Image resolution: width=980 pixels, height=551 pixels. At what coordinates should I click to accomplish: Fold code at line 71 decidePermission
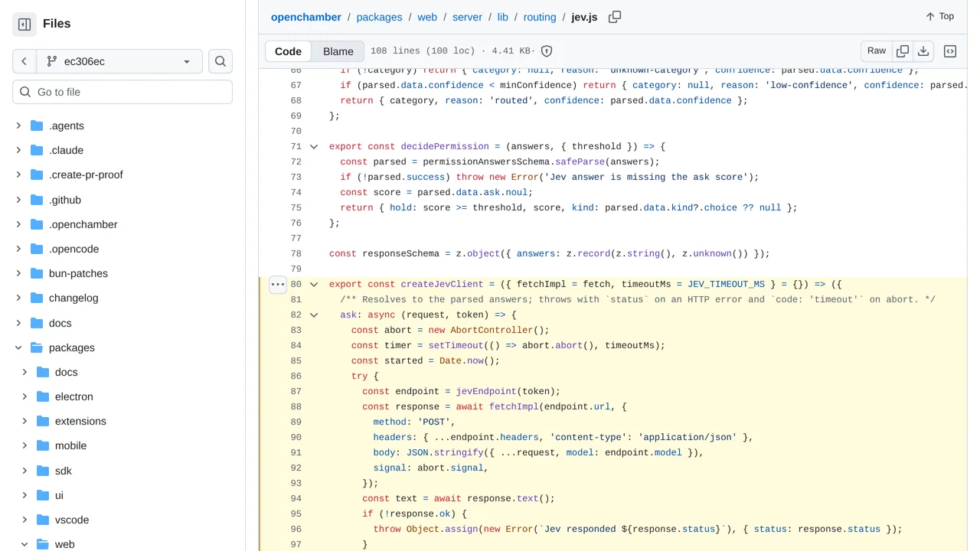click(314, 146)
